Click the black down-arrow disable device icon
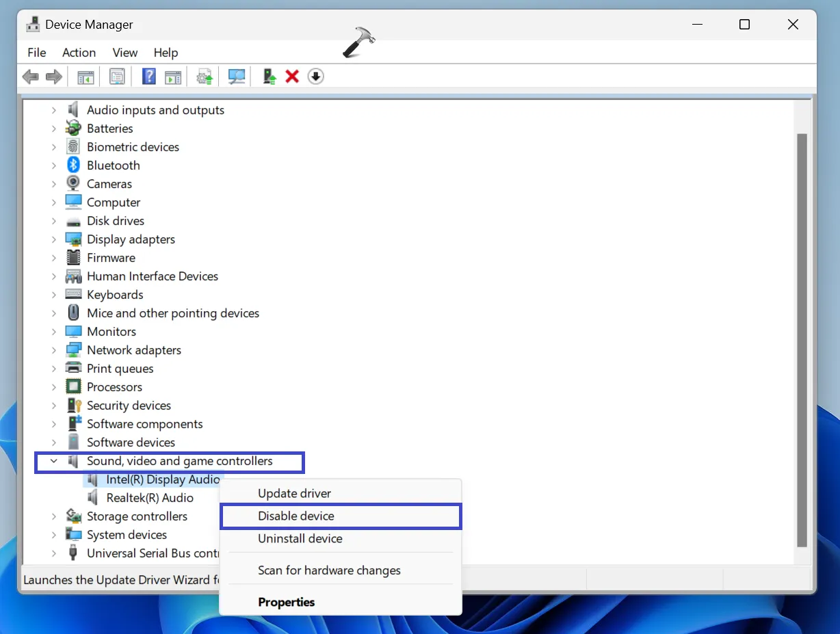Image resolution: width=840 pixels, height=634 pixels. click(315, 77)
